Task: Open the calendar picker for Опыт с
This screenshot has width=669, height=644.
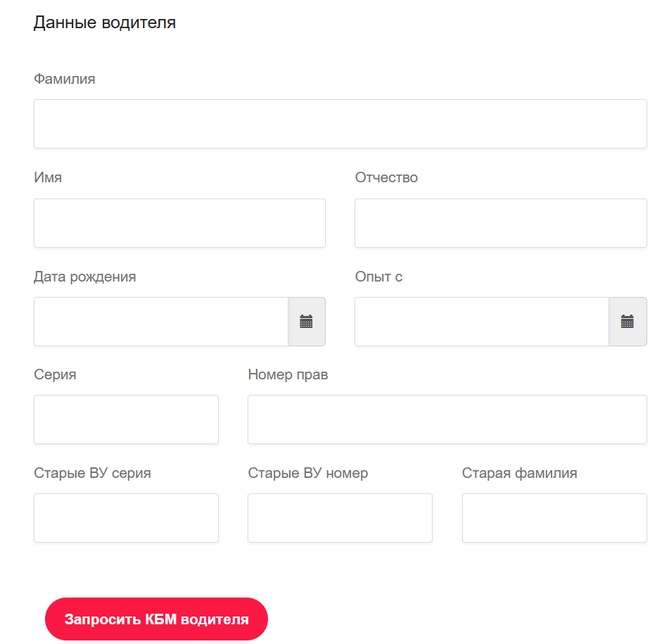Action: [x=627, y=322]
